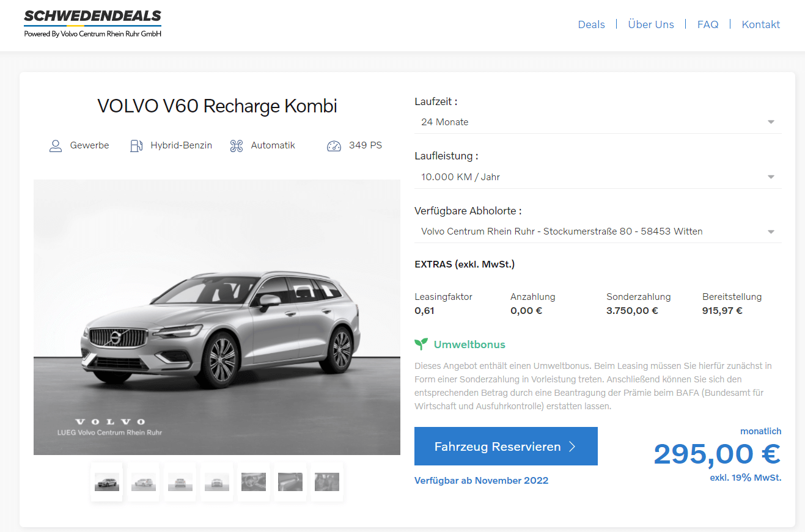805x532 pixels.
Task: Click the large Volvo V60 main image
Action: tap(217, 317)
